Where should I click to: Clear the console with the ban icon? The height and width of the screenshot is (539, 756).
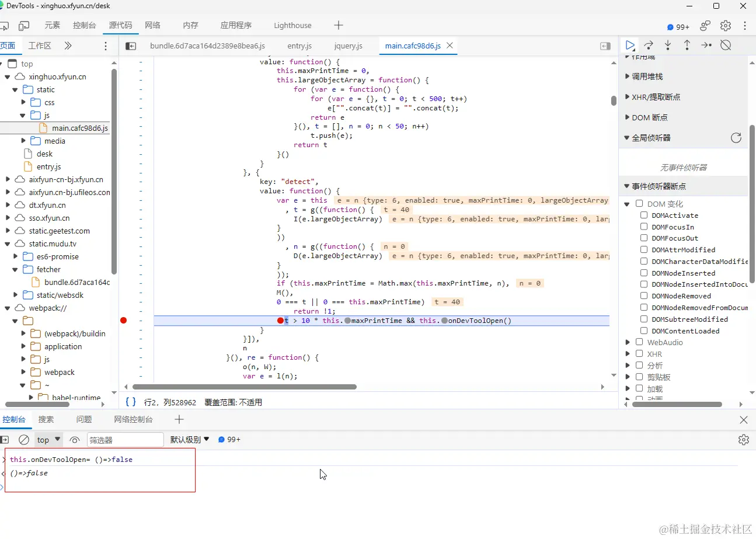click(24, 439)
